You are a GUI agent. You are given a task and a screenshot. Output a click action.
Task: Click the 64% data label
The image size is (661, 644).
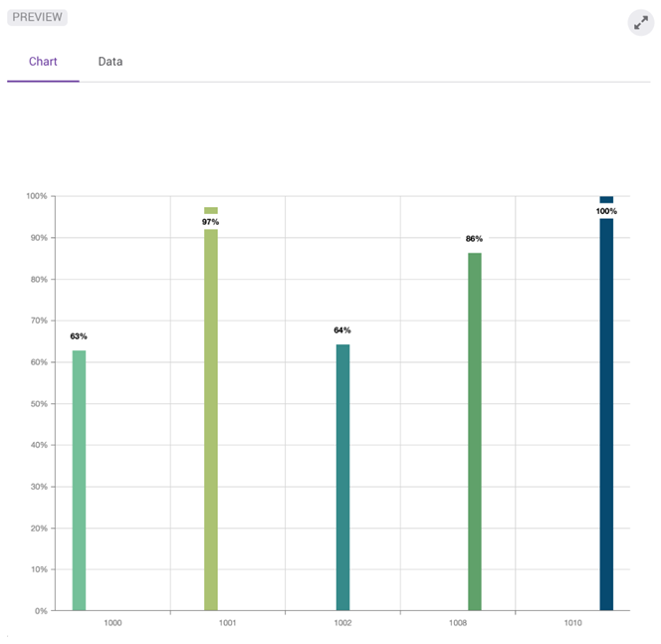[342, 330]
